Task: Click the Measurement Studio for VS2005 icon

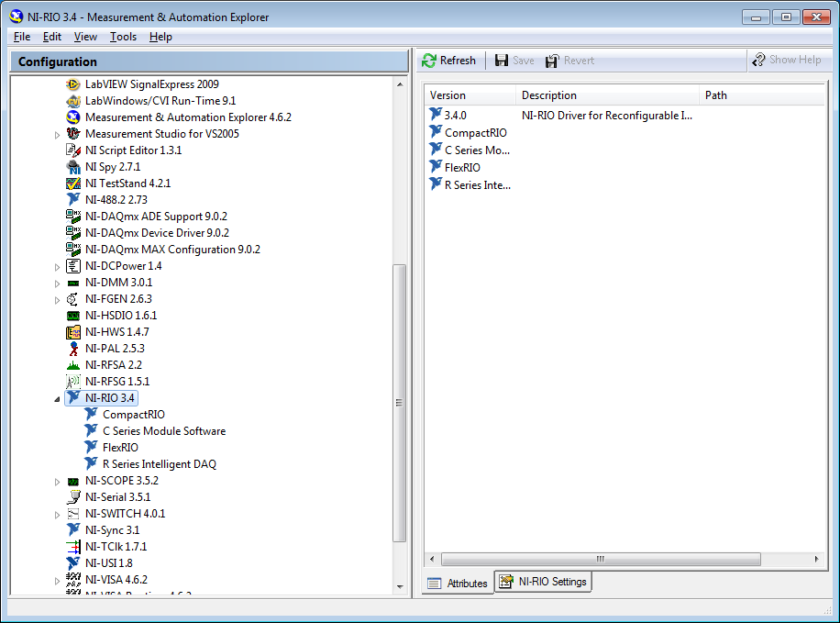Action: pos(72,134)
